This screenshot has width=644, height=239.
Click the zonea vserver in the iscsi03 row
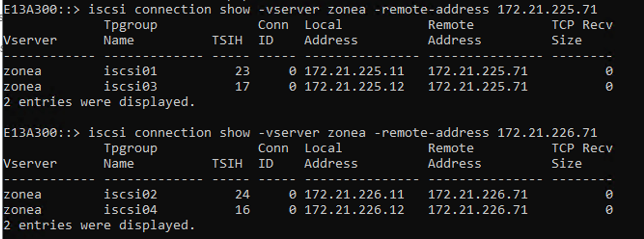point(22,87)
